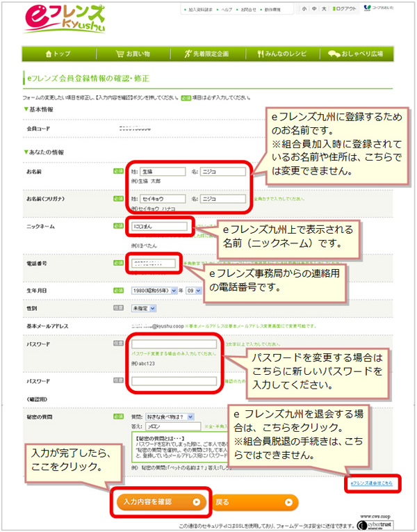Go to トップ in the navigation bar
The width and height of the screenshot is (417, 532).
click(58, 54)
